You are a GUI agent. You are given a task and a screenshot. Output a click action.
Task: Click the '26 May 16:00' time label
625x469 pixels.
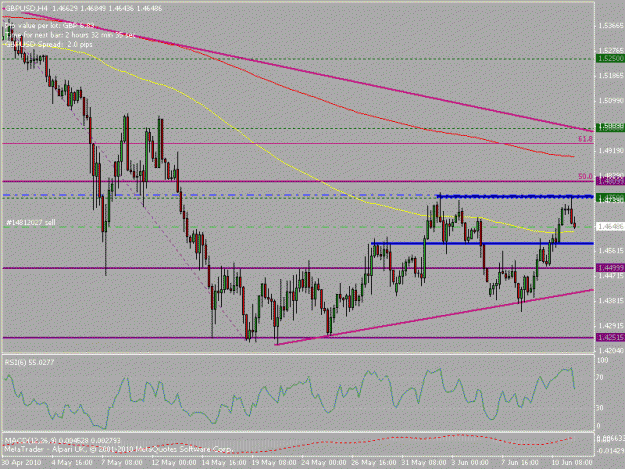pos(373,462)
